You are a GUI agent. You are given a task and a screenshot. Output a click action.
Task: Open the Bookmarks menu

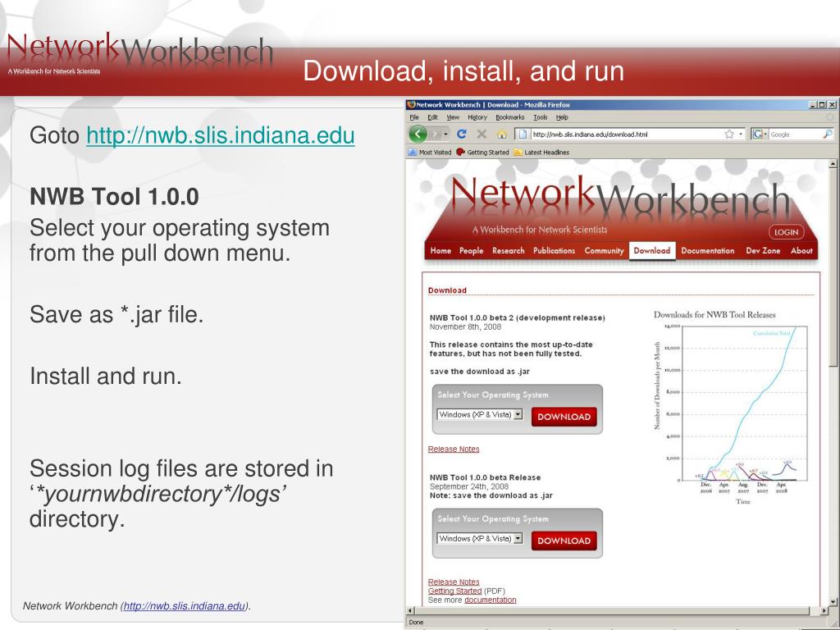pyautogui.click(x=509, y=117)
